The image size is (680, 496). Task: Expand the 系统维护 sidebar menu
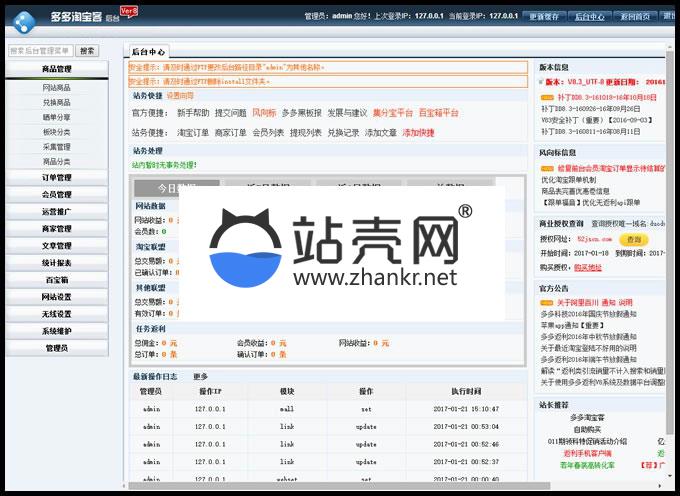pyautogui.click(x=56, y=331)
